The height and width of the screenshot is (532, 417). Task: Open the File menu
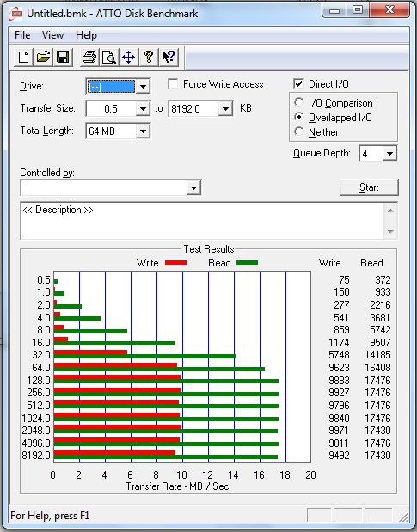coord(22,35)
